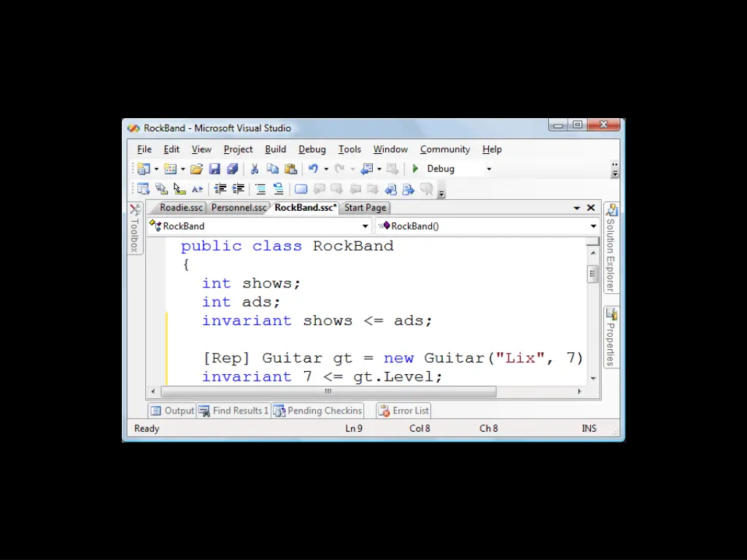Open the Solution Explorer side panel tab
Screen dimensions: 747x560
(x=611, y=248)
